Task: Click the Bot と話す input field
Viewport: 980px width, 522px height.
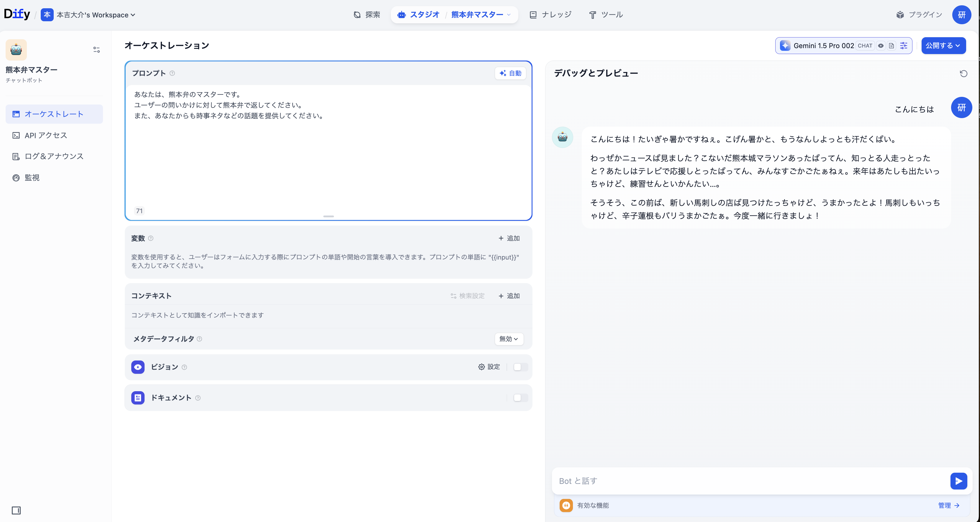Action: pos(750,481)
